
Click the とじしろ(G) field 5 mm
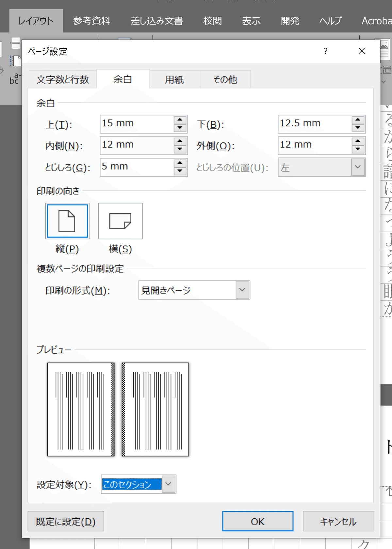[x=137, y=167]
